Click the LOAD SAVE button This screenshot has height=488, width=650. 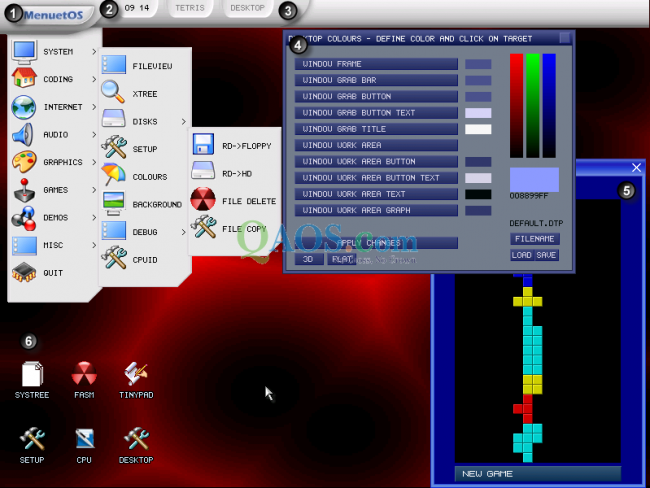(534, 255)
